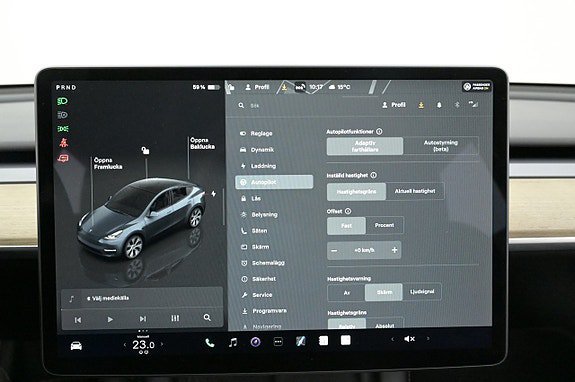Open info icon next to Offset
575x382 pixels.
pyautogui.click(x=348, y=211)
